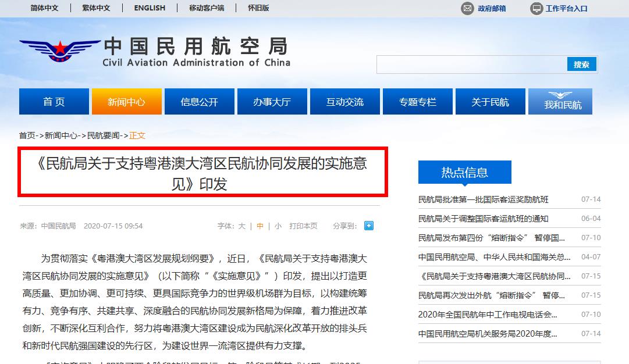Click the source text 来源：中国民航局
This screenshot has width=629, height=364.
click(x=48, y=226)
